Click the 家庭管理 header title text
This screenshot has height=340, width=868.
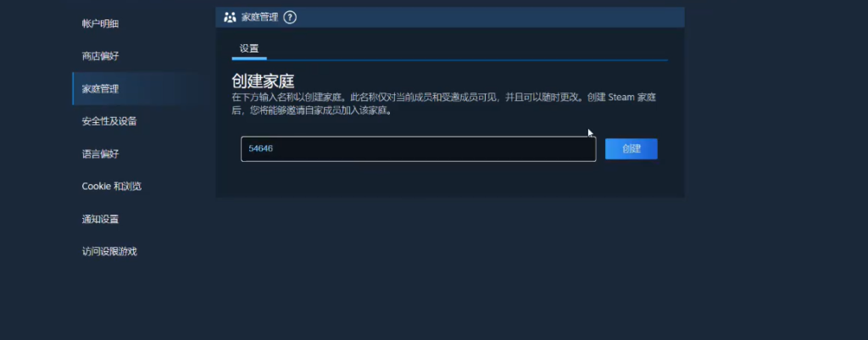(x=259, y=17)
